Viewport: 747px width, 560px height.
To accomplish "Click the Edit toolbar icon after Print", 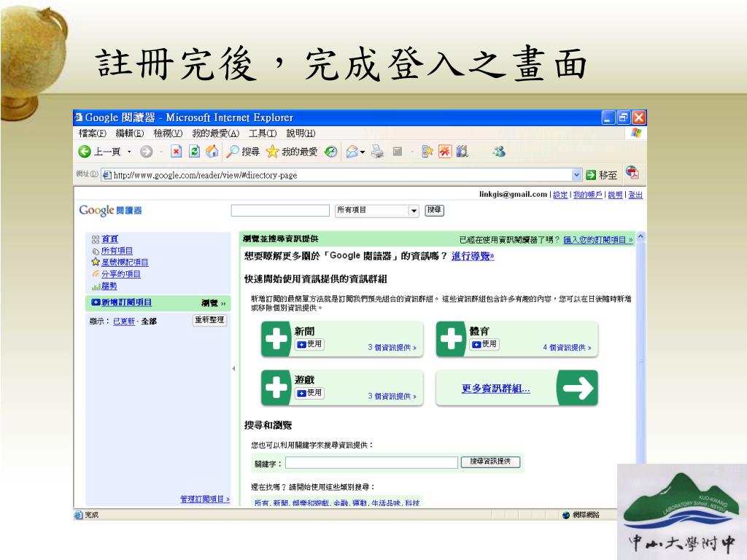I will click(398, 152).
